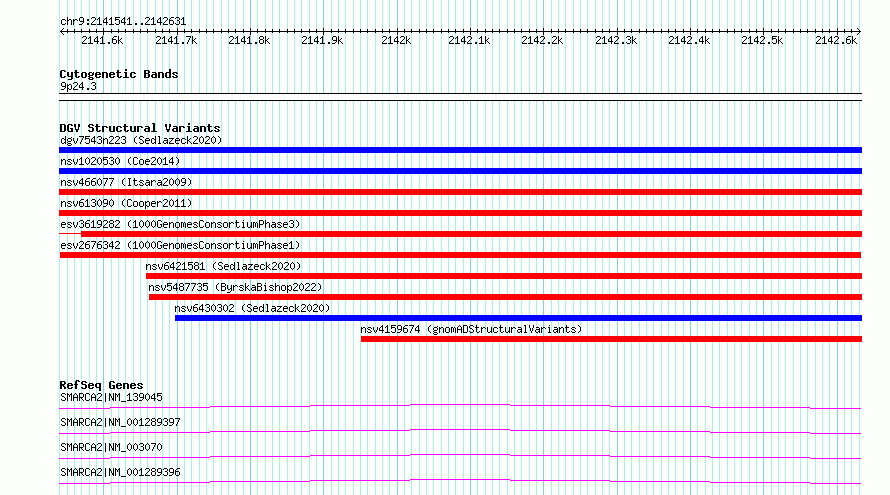Screen dimensions: 890x495
Task: Click the 2142.1k ruler tick label
Action: 469,40
